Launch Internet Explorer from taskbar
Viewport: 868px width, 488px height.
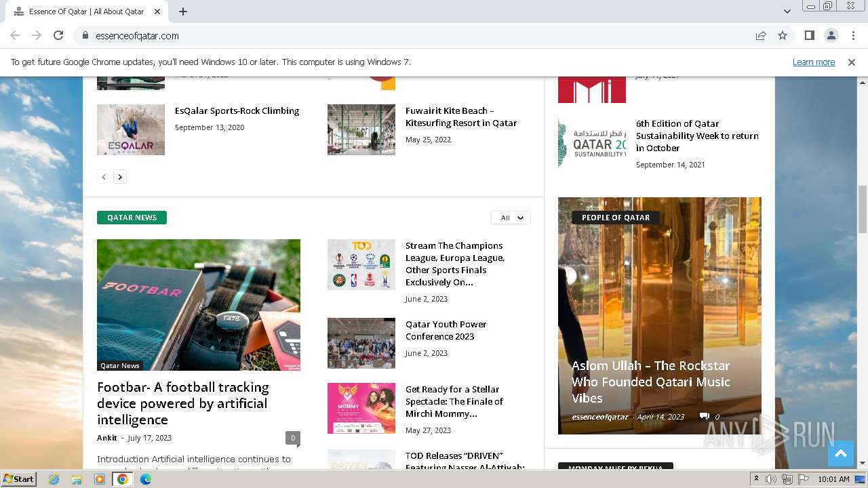(x=54, y=479)
